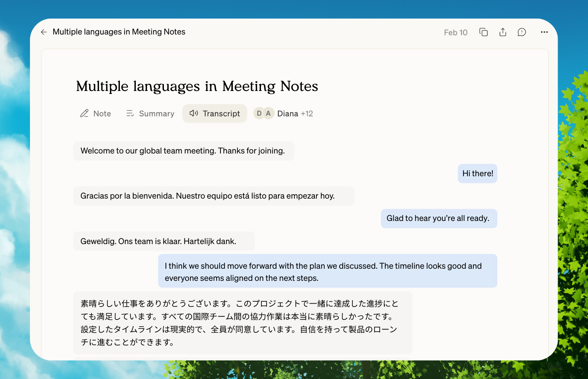The width and height of the screenshot is (588, 379).
Task: Select the 'Geweldig. Ons team is klaar' message
Action: pos(164,241)
